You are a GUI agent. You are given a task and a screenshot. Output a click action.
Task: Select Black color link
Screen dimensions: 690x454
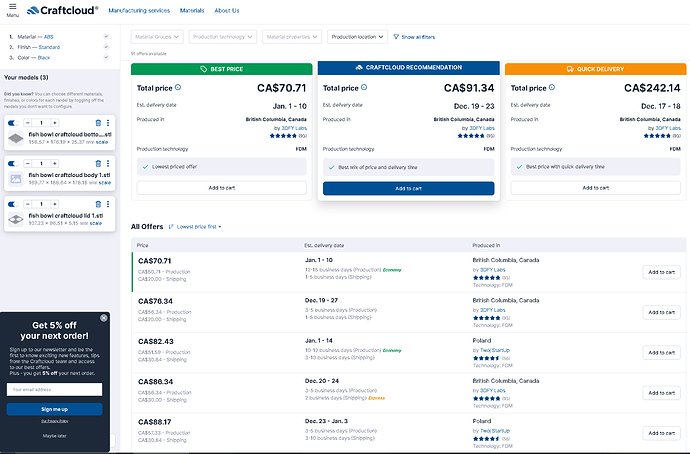click(44, 58)
